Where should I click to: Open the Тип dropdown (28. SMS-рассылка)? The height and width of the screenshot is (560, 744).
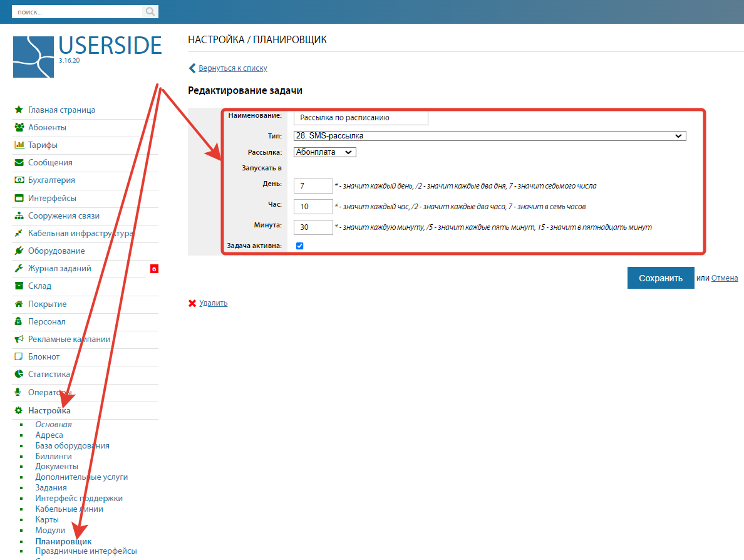tap(490, 136)
